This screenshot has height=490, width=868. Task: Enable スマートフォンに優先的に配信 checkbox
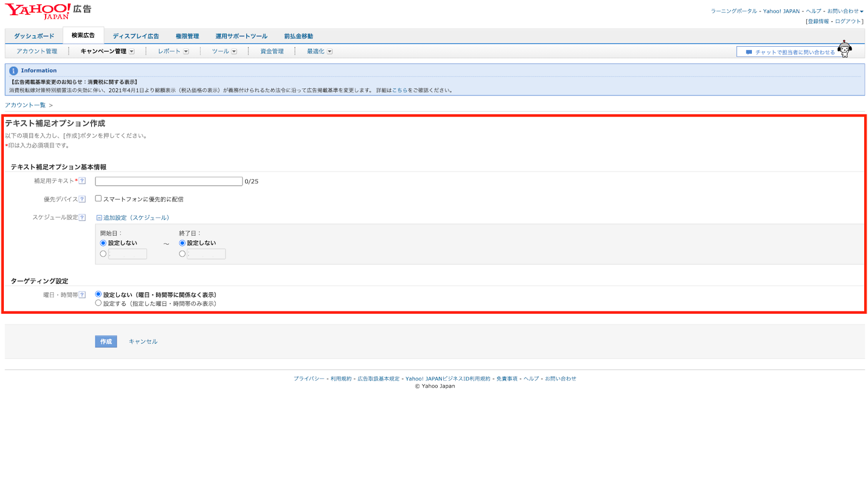(x=98, y=199)
